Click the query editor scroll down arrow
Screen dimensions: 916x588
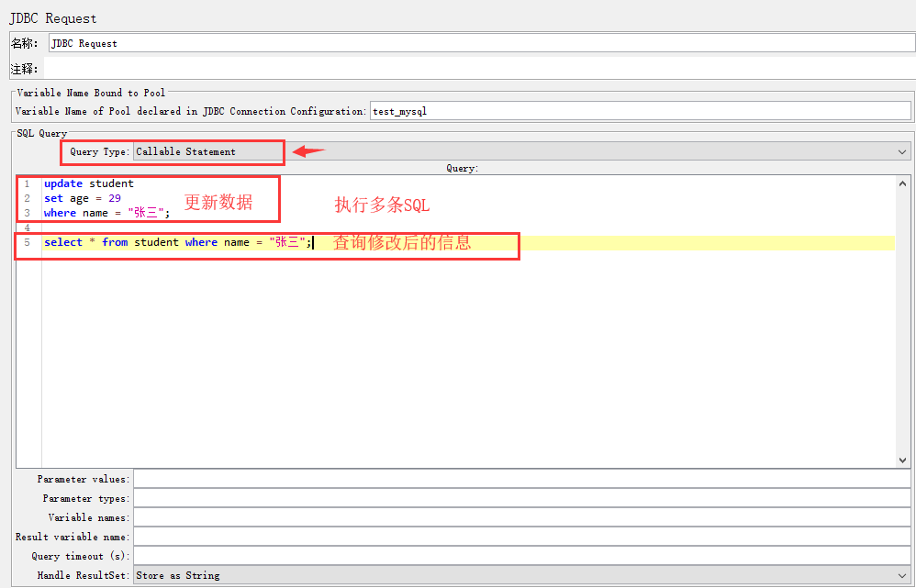tap(902, 460)
